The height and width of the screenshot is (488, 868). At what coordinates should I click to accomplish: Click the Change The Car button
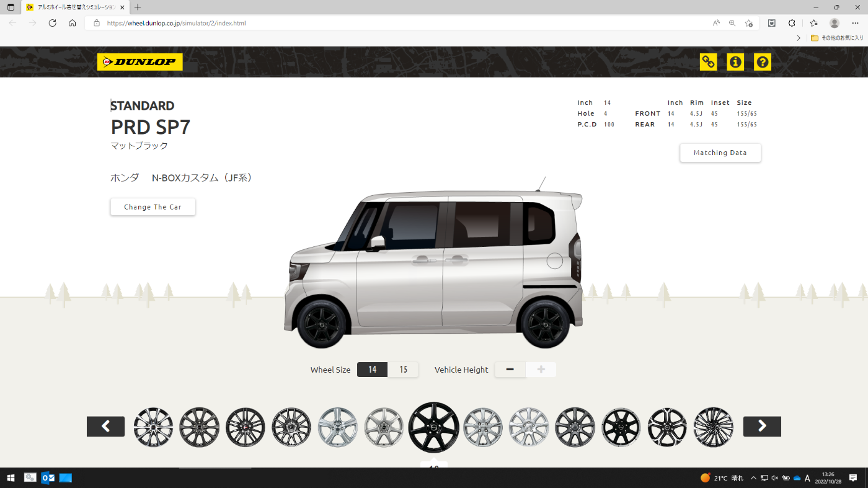click(x=153, y=207)
